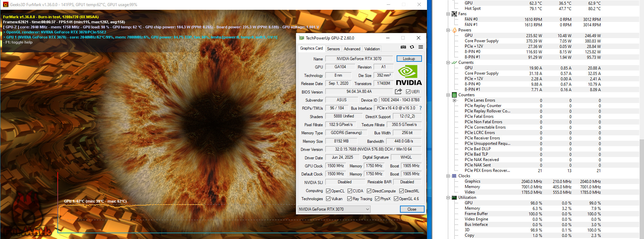This screenshot has height=239, width=644.
Task: Toggle the DirectML checkbox
Action: (402, 191)
